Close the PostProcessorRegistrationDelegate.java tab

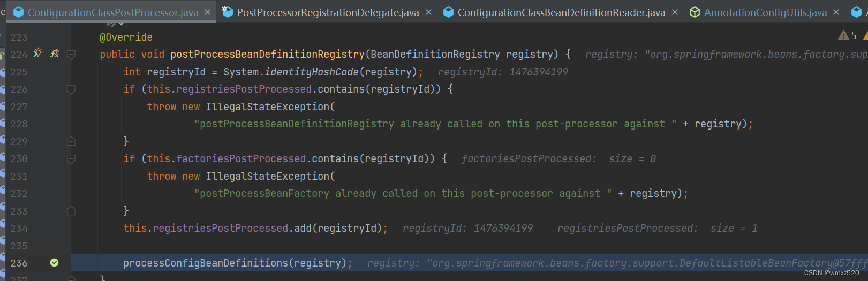tap(428, 12)
